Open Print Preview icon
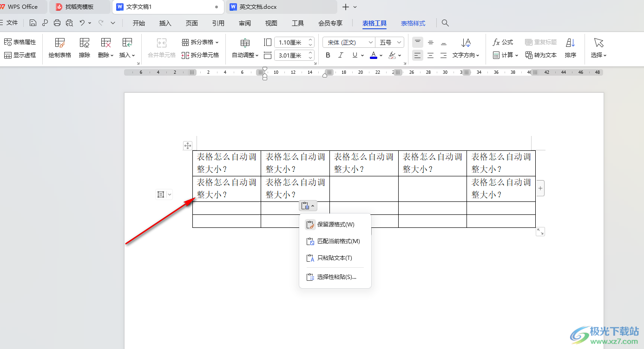Screen dimensions: 644x349 pos(69,23)
